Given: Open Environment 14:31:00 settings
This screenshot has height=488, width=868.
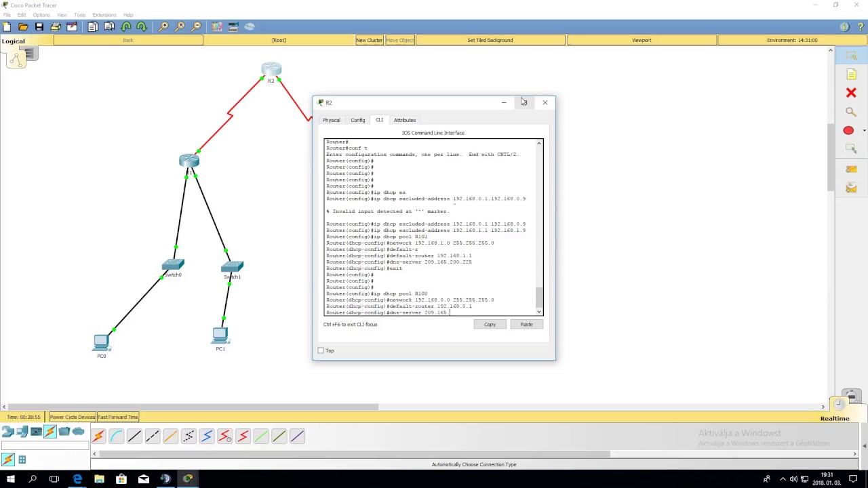Looking at the screenshot, I should tap(792, 40).
